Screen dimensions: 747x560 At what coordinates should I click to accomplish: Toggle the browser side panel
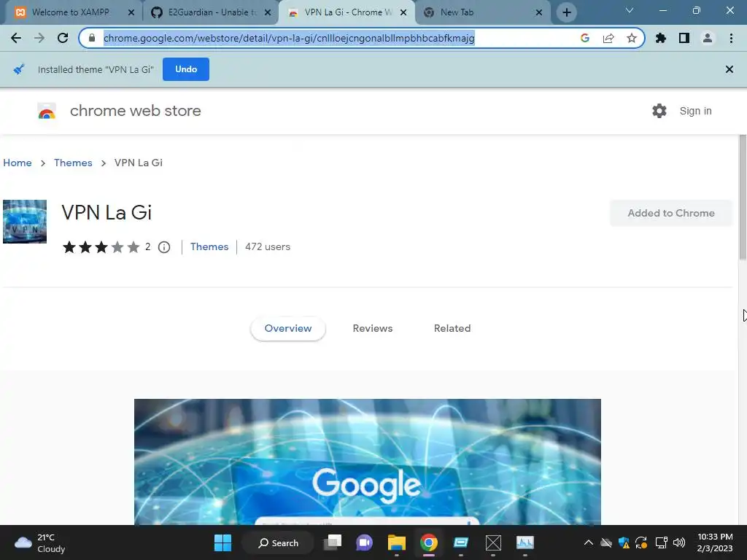684,38
